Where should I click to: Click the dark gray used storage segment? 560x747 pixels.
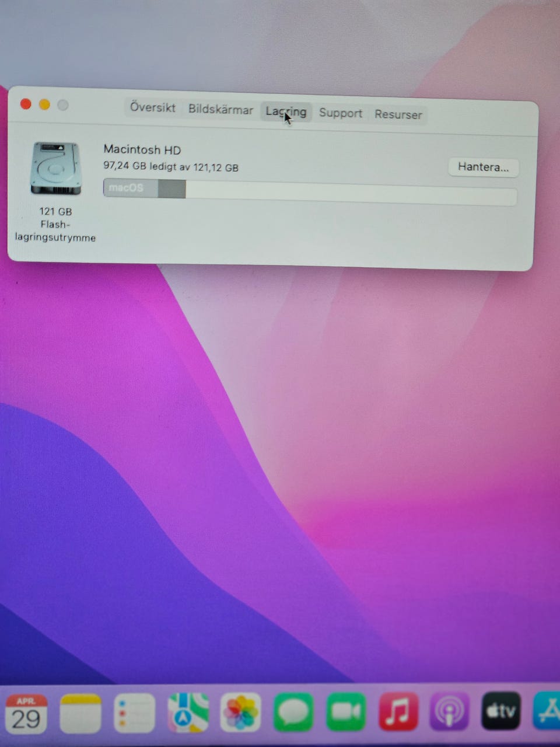pyautogui.click(x=172, y=189)
